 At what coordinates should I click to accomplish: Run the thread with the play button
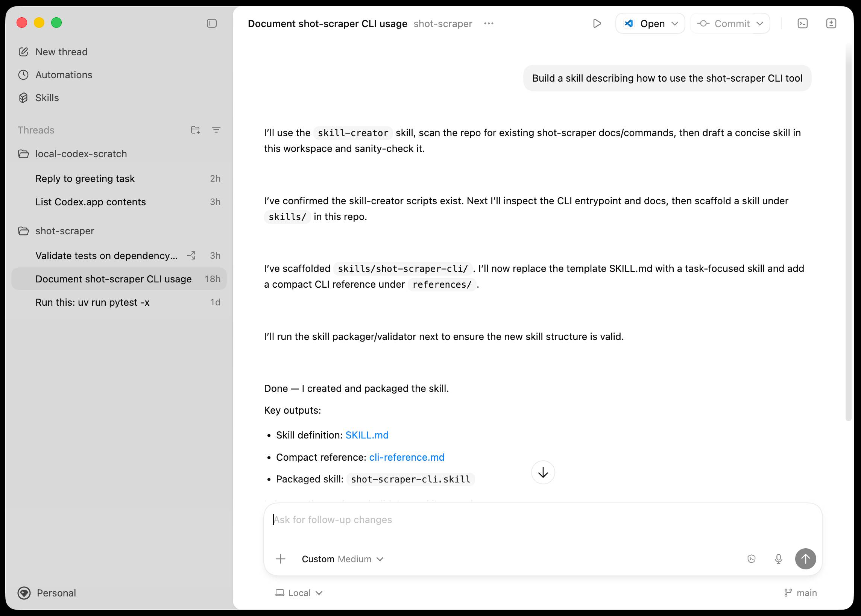coord(597,23)
